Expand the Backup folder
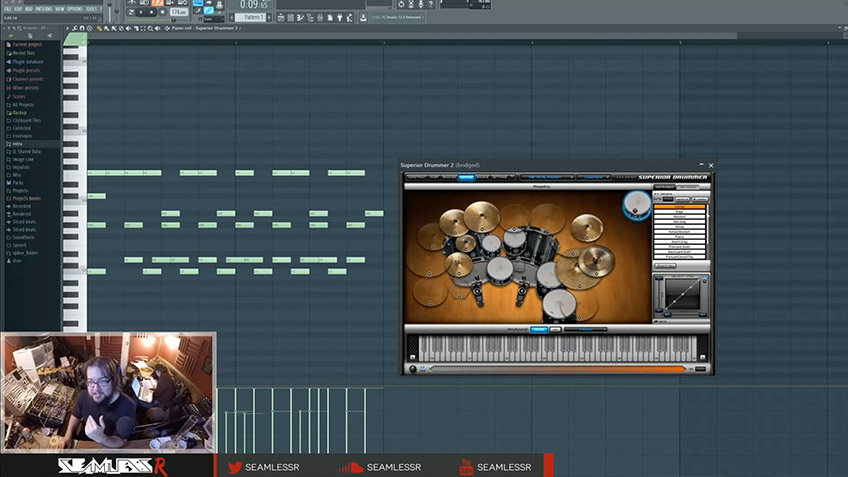Image resolution: width=848 pixels, height=477 pixels. pyautogui.click(x=19, y=112)
